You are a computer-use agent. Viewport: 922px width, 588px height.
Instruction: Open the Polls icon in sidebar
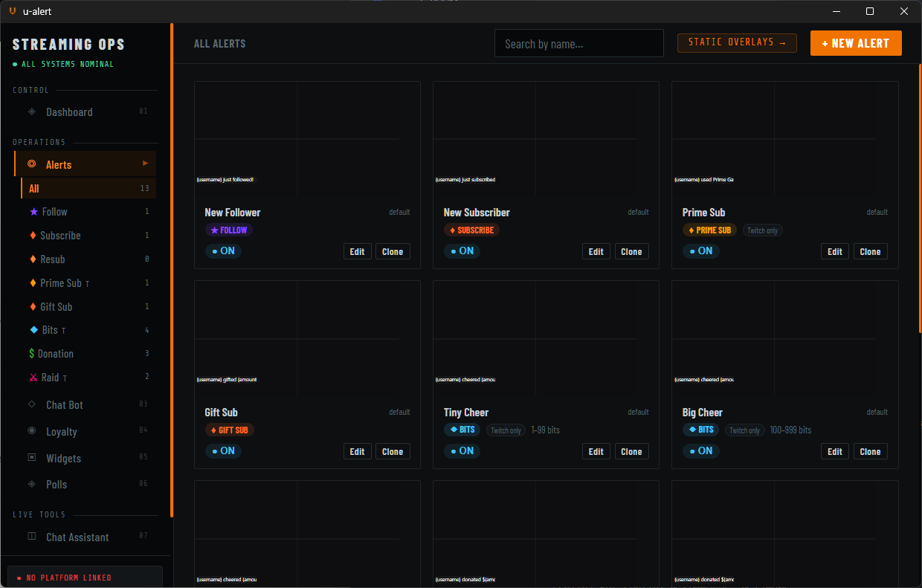click(32, 484)
